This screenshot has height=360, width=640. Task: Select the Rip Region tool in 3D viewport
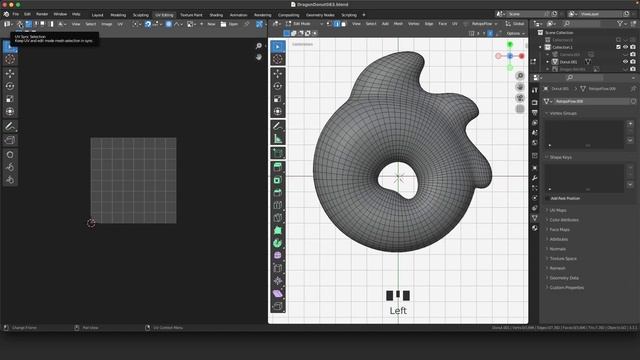(278, 306)
